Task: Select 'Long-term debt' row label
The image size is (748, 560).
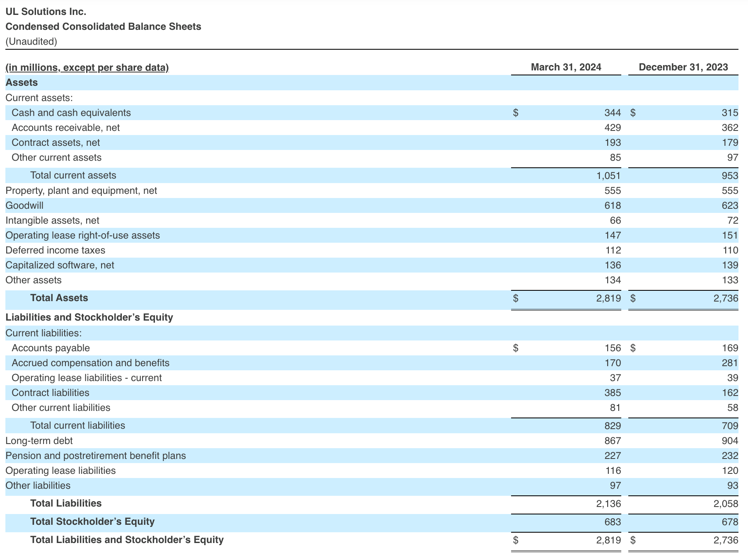Action: [x=39, y=441]
